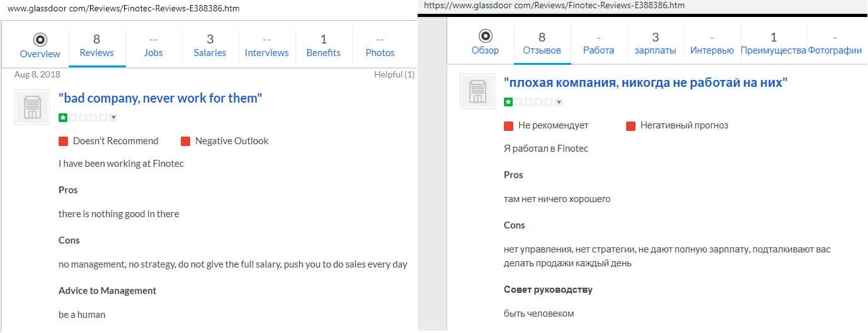The image size is (868, 333).
Task: Open the Работа tab
Action: 599,43
